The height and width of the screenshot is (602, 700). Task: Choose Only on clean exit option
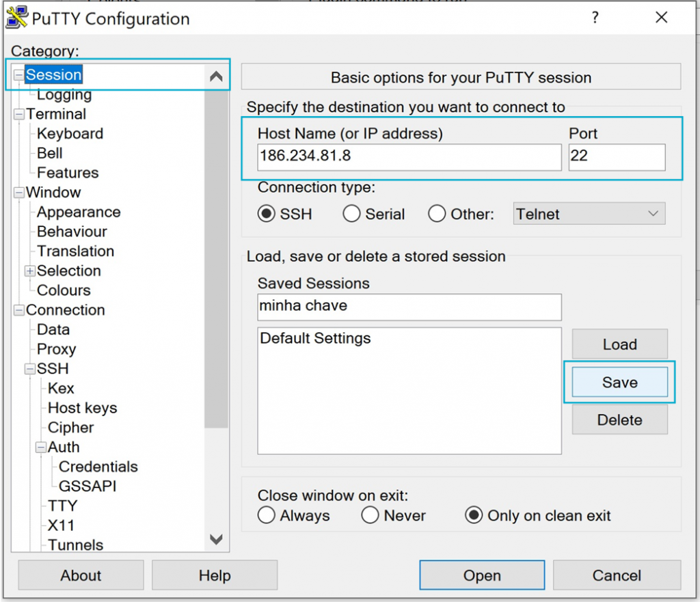tap(474, 515)
